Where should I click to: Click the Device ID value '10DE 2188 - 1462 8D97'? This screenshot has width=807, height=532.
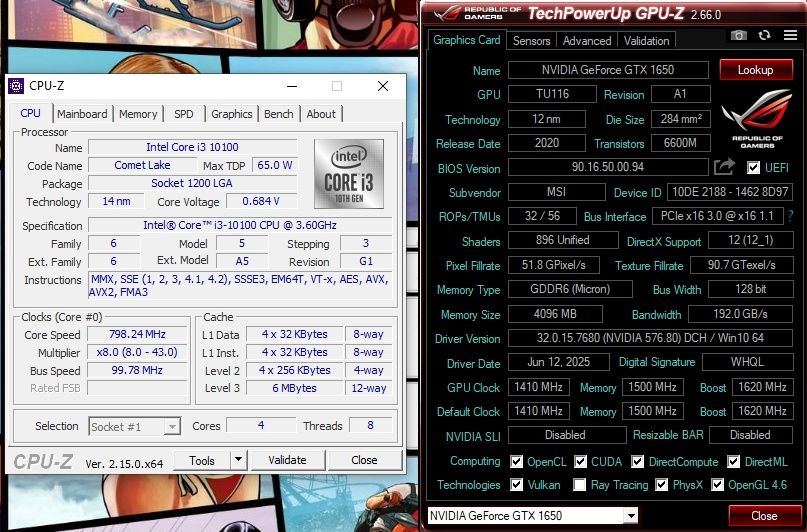(x=730, y=192)
